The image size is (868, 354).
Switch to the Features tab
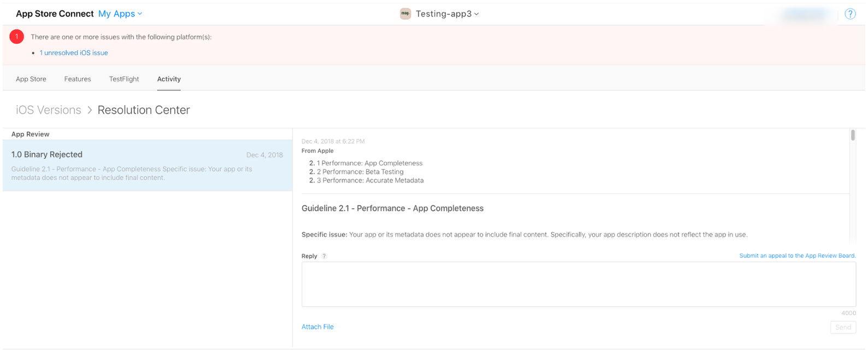(78, 79)
